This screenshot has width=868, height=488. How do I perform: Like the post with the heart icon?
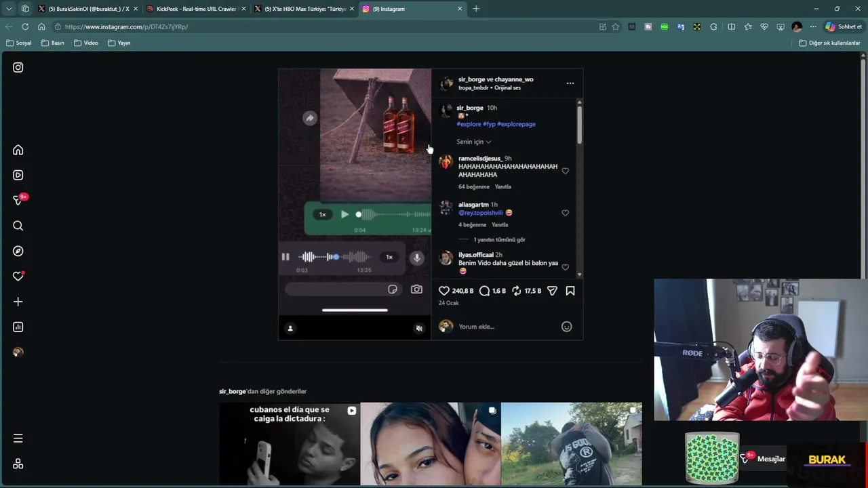444,291
